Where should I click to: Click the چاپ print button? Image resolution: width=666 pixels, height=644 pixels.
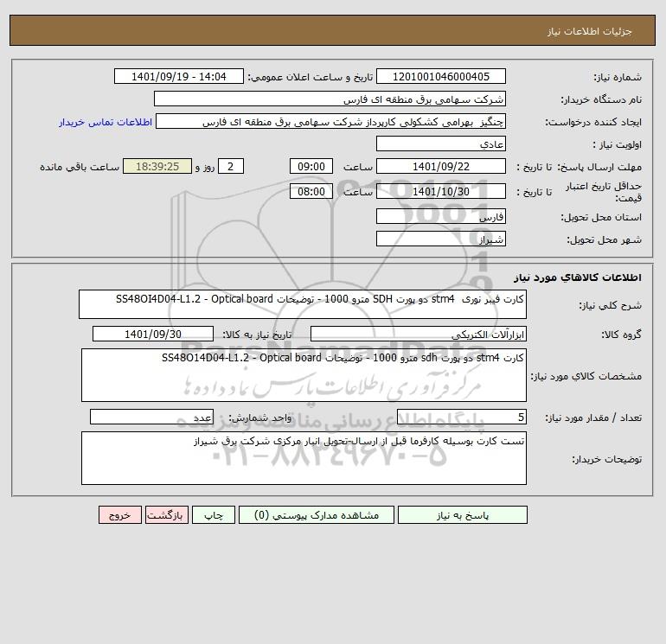[214, 515]
